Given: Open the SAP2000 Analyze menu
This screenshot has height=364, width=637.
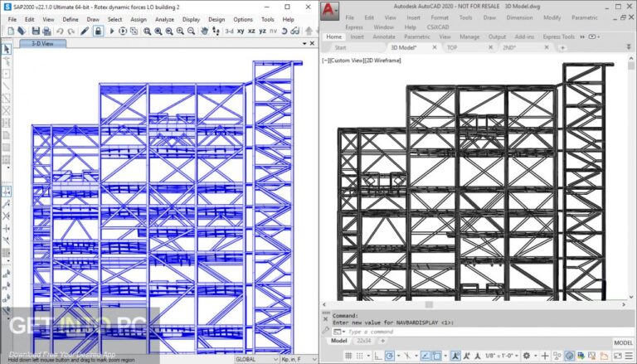Looking at the screenshot, I should 164,19.
